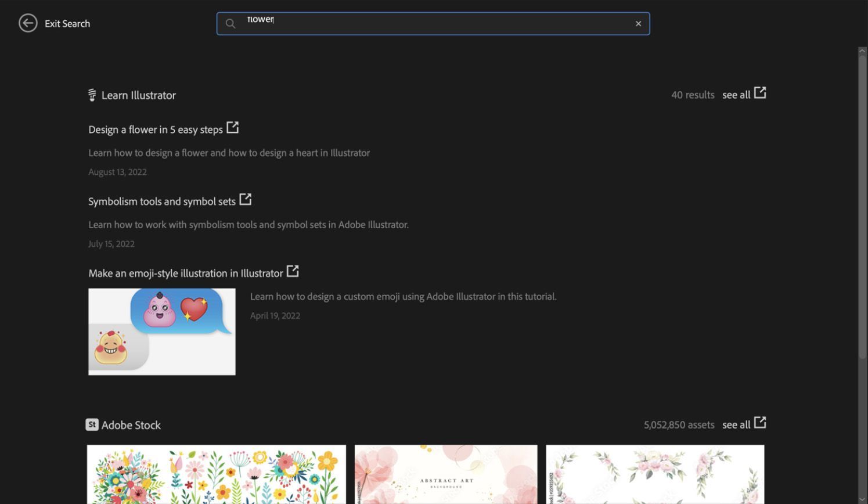This screenshot has height=504, width=868.
Task: Click the date 'August 13, 2022'
Action: (x=117, y=172)
